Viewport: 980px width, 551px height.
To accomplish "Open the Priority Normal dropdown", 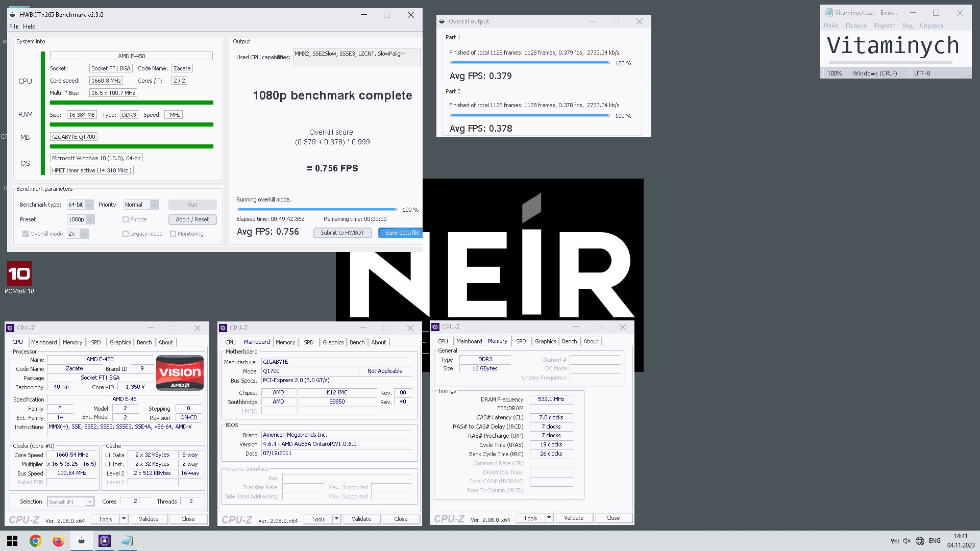I will pyautogui.click(x=141, y=205).
